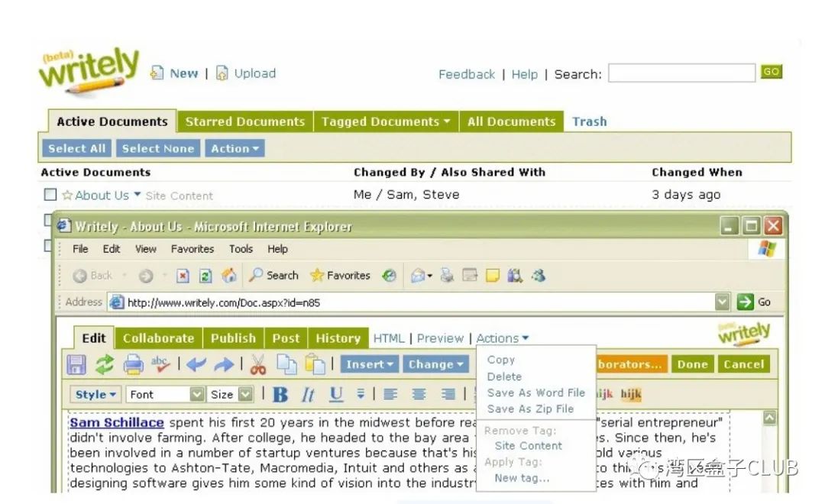
Task: Click the Cancel button in the editor
Action: point(743,364)
